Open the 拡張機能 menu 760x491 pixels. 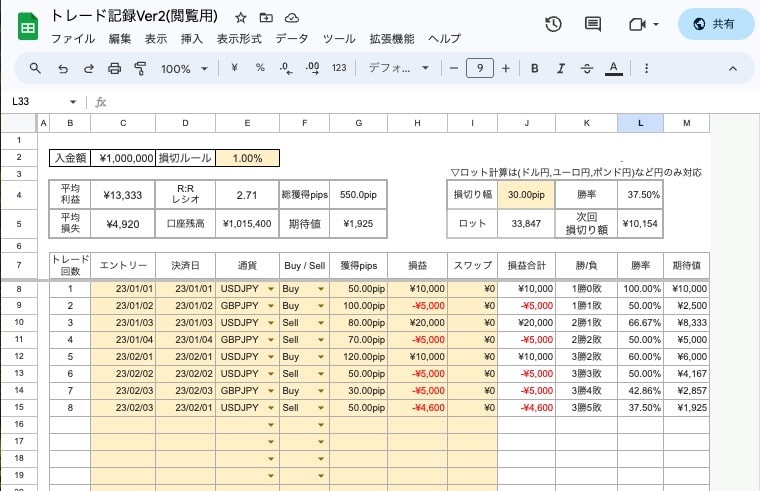pyautogui.click(x=392, y=39)
